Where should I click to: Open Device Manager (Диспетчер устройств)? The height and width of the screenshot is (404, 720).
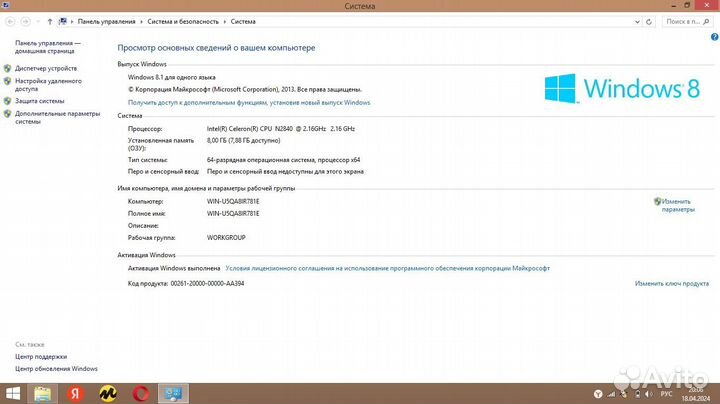[x=46, y=68]
